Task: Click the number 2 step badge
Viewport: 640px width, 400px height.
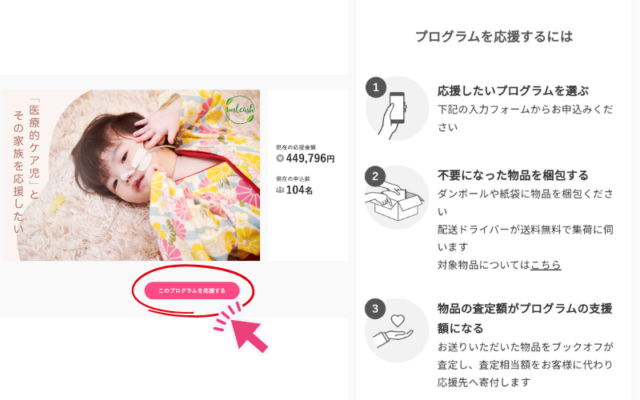Action: [x=375, y=176]
